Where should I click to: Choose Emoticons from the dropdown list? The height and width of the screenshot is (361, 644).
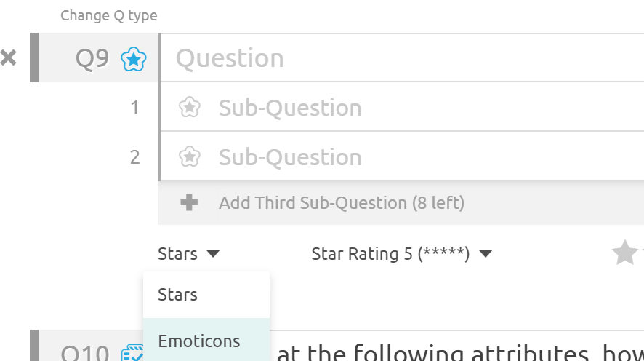(x=199, y=341)
